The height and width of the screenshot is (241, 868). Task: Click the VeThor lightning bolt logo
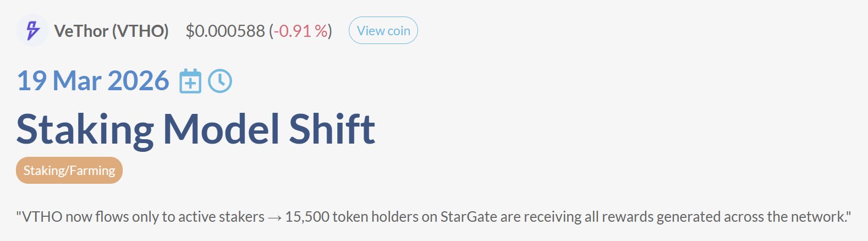(x=32, y=31)
